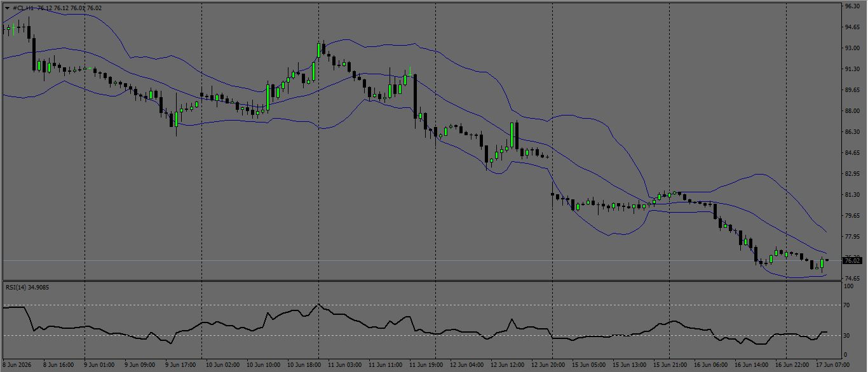Click the RSI 30 level scale label
Image resolution: width=868 pixels, height=372 pixels.
tap(848, 335)
